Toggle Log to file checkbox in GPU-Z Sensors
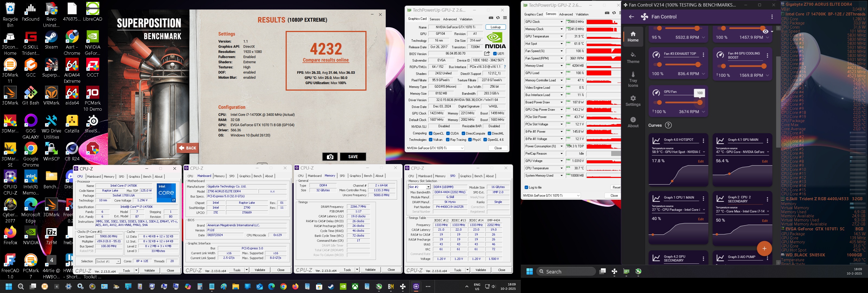 point(526,187)
